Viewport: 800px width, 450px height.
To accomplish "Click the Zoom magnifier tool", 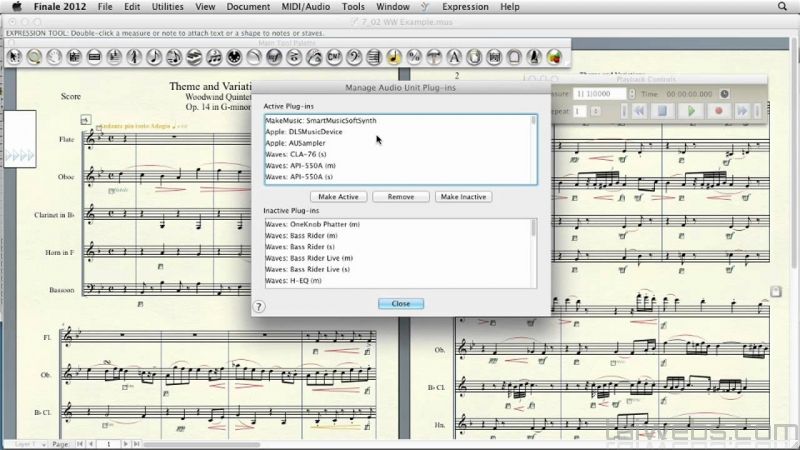I will pos(35,57).
